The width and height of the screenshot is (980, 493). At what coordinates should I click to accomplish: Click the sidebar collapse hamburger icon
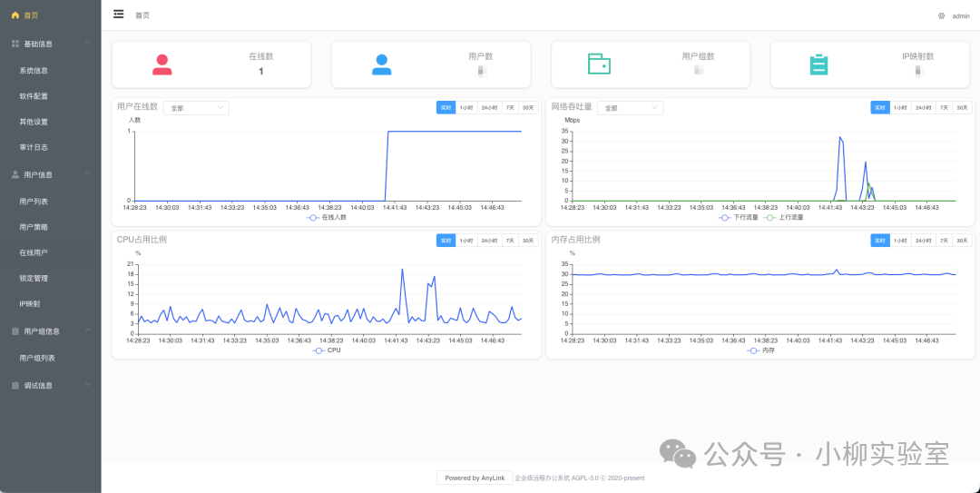[x=119, y=15]
